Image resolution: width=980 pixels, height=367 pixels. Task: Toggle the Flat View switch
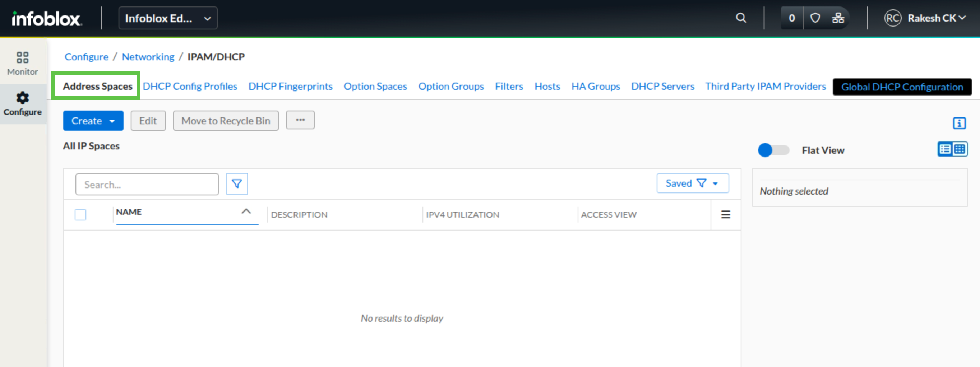pos(773,150)
